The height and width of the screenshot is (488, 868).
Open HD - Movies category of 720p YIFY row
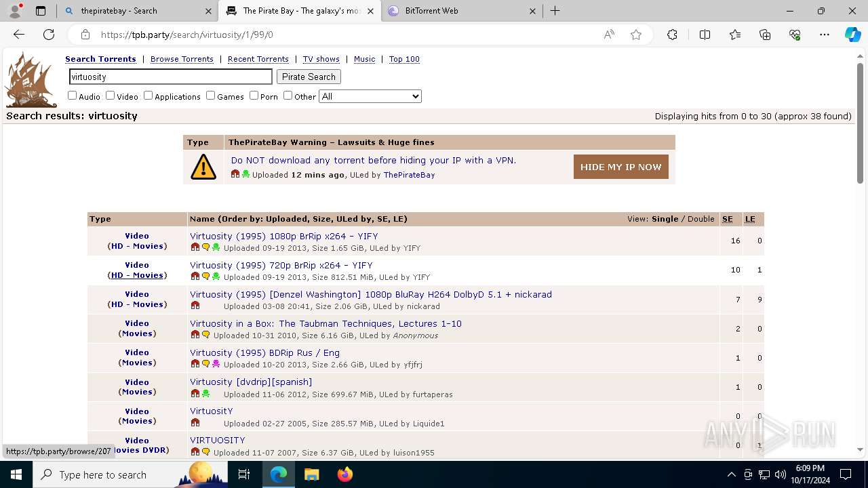coord(137,275)
